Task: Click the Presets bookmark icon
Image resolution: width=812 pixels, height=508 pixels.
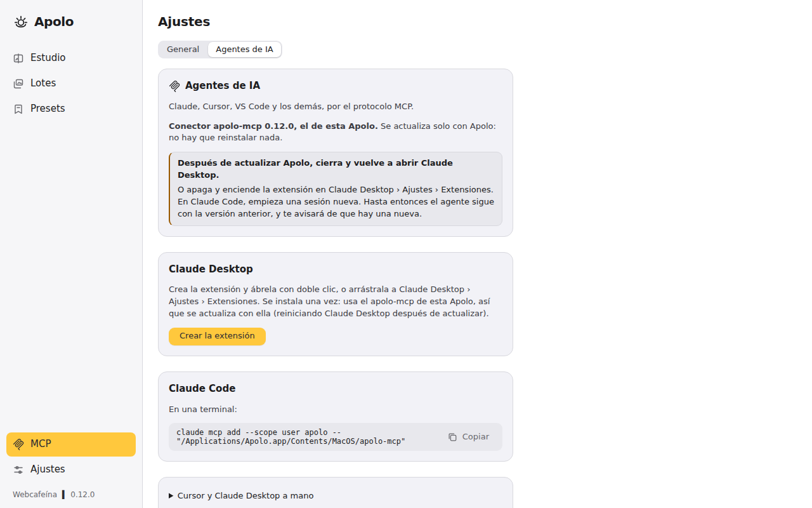Action: point(18,109)
